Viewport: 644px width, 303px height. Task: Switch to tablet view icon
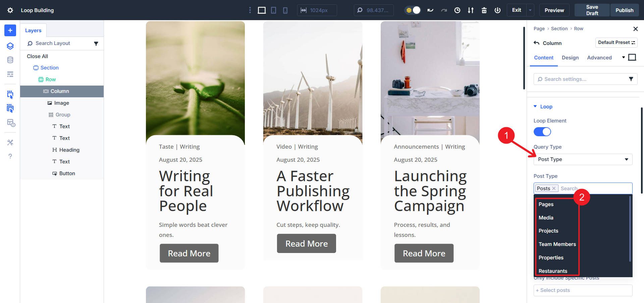click(x=274, y=10)
